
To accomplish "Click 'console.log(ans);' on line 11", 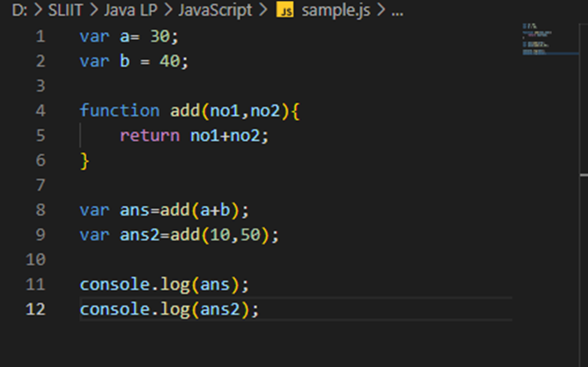I will [164, 284].
